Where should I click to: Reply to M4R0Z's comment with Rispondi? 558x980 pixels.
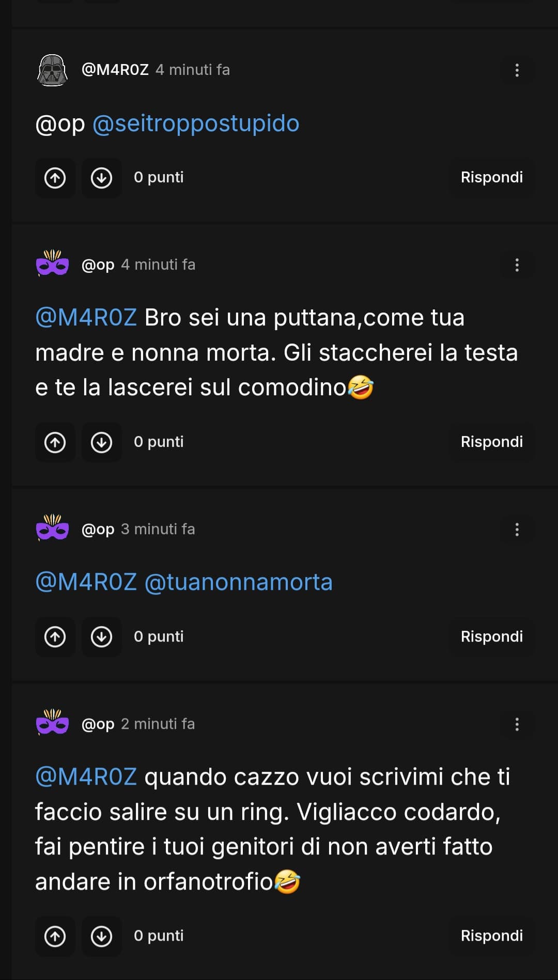click(x=492, y=178)
